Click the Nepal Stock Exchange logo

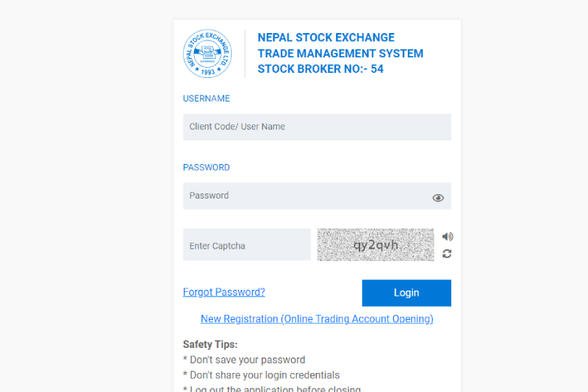(x=207, y=54)
